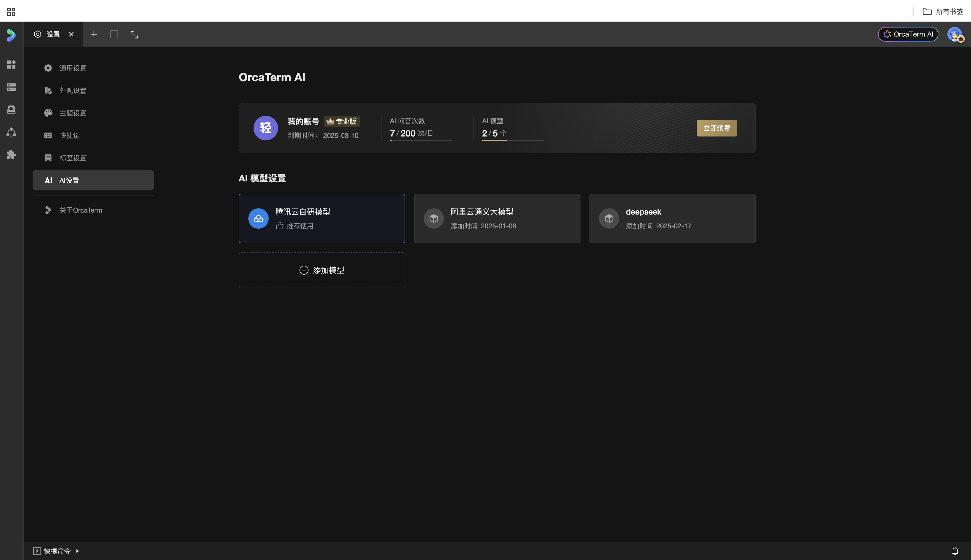
Task: Click the 2/5 个 model count text
Action: [x=494, y=133]
